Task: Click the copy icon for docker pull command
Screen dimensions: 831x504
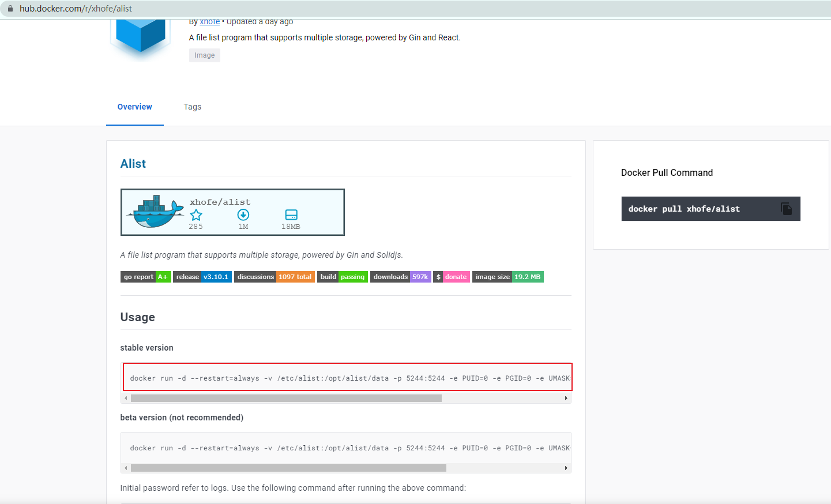Action: (x=786, y=209)
